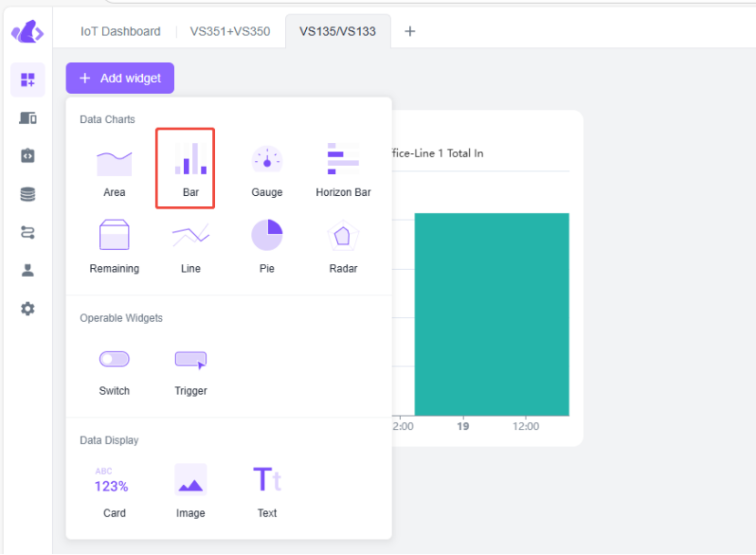Add a Card data display widget
This screenshot has height=555, width=756.
tap(114, 491)
